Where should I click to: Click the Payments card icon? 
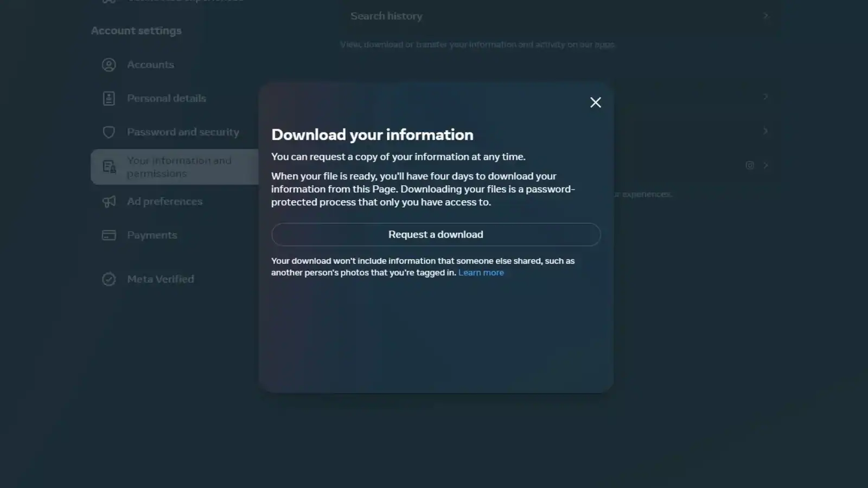pos(109,235)
